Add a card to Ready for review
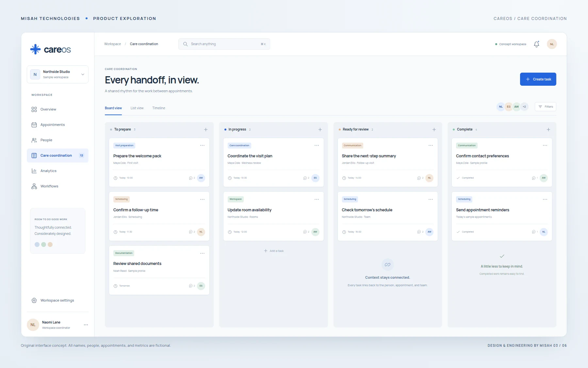This screenshot has height=368, width=588. coord(434,130)
